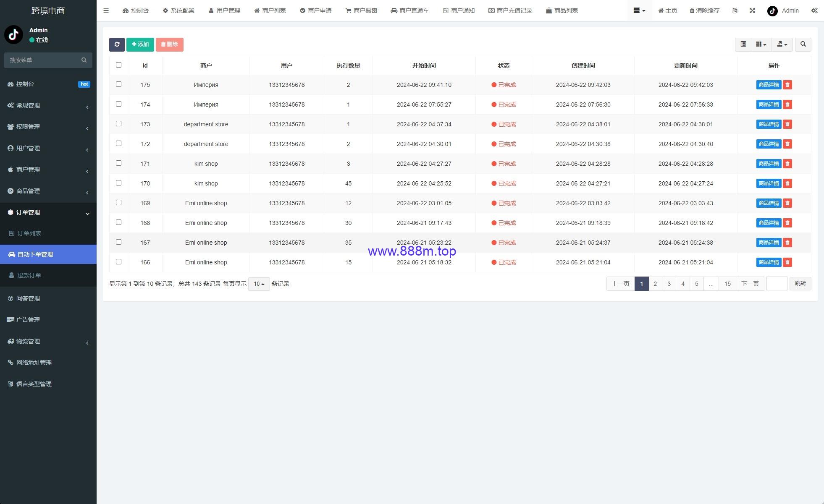Check the checkbox for row id 172
The height and width of the screenshot is (504, 824).
coord(118,144)
